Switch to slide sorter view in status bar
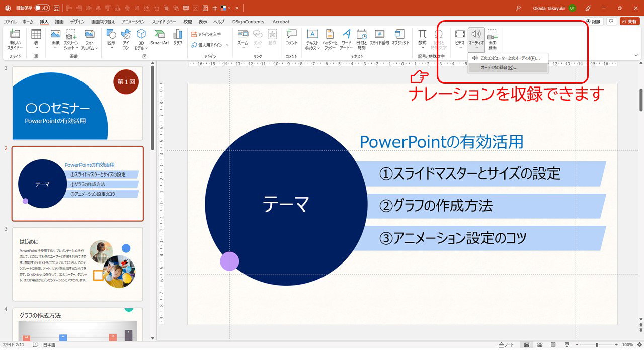The height and width of the screenshot is (350, 644). coord(539,345)
